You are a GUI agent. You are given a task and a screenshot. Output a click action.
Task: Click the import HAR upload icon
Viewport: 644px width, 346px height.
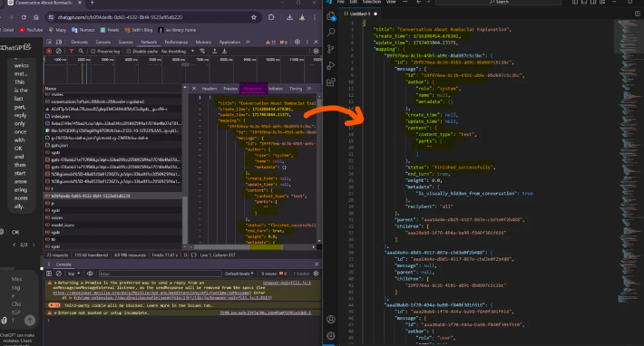click(214, 52)
